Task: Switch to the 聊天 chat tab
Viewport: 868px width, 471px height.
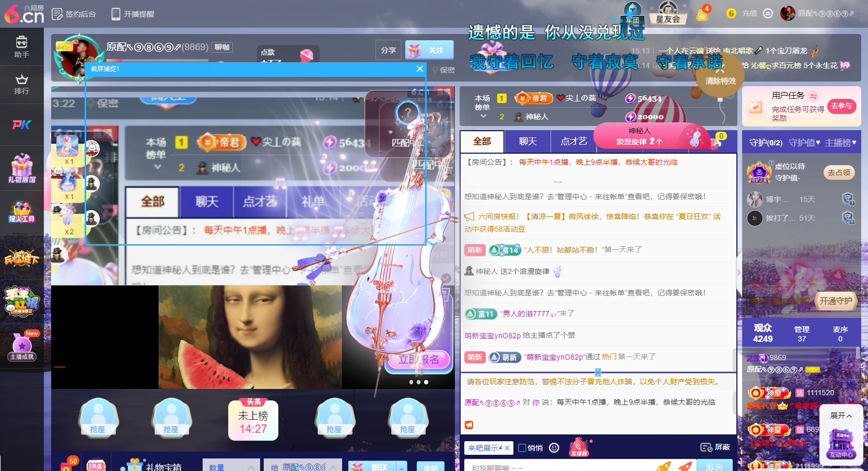Action: tap(528, 141)
